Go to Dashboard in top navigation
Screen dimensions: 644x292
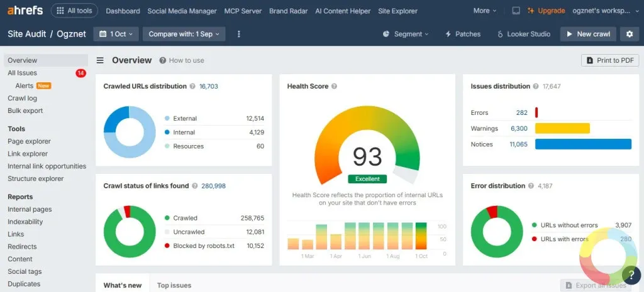point(123,11)
